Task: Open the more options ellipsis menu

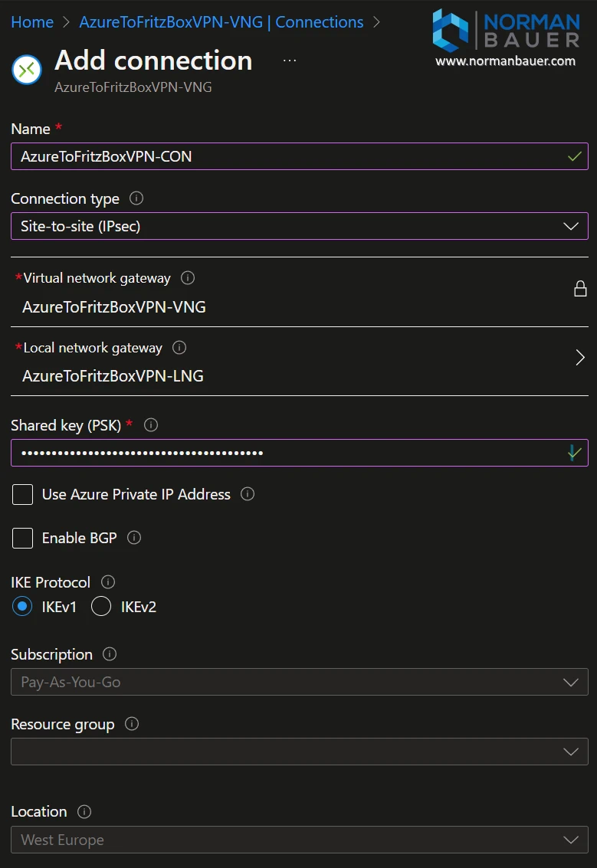Action: click(290, 60)
